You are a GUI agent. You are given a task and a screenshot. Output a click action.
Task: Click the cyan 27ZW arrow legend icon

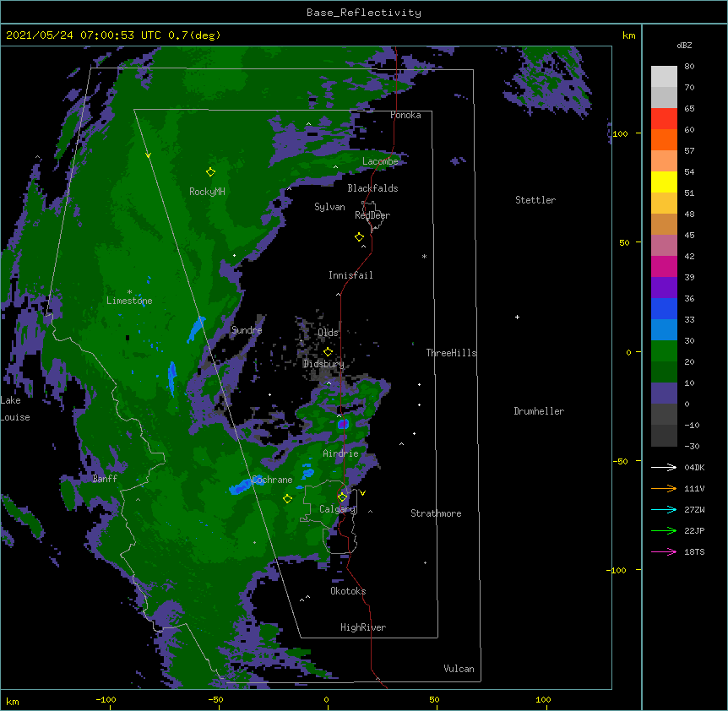(664, 509)
